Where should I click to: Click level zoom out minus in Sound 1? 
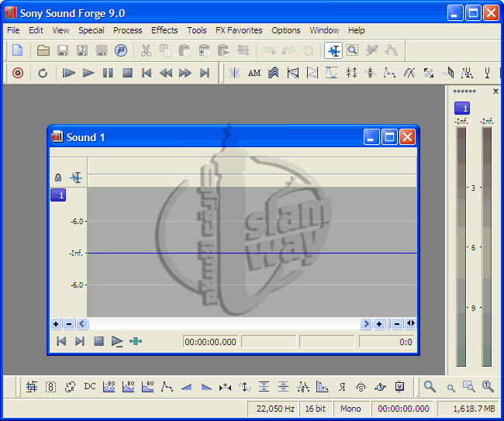[69, 323]
